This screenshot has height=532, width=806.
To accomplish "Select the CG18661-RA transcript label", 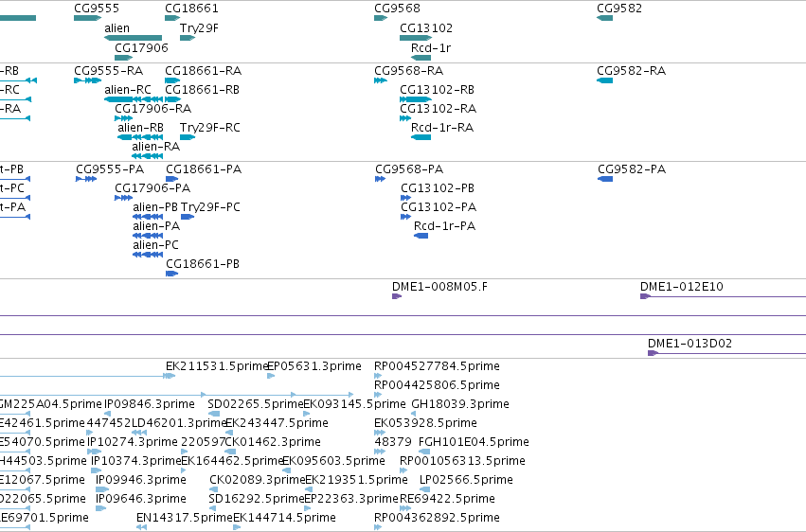I will coord(203,70).
